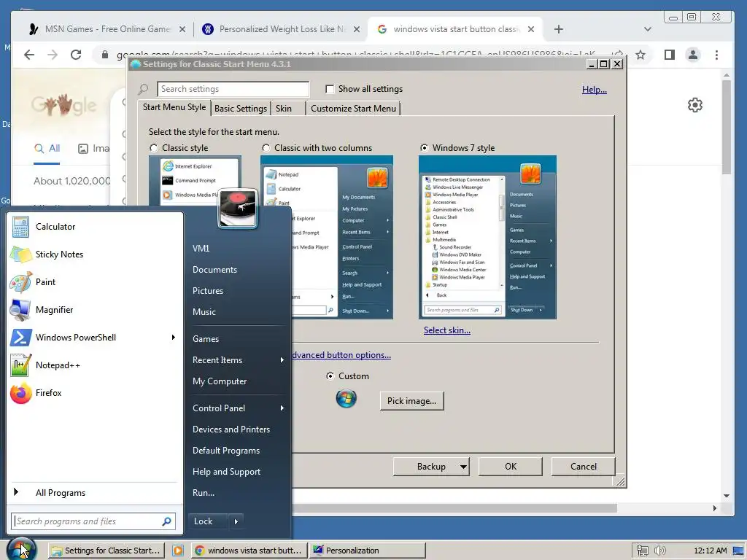Enable Show all settings checkbox

[x=330, y=89]
